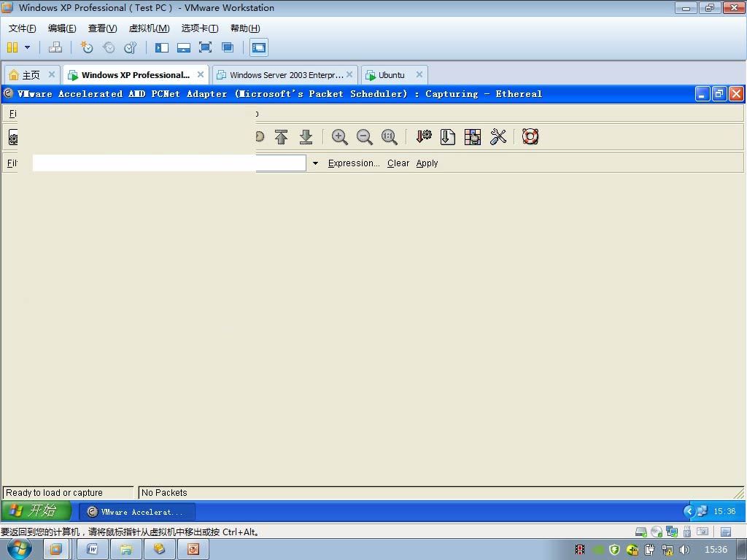This screenshot has width=747, height=560.
Task: Click 'Ready to load or capture' status text
Action: tap(54, 492)
